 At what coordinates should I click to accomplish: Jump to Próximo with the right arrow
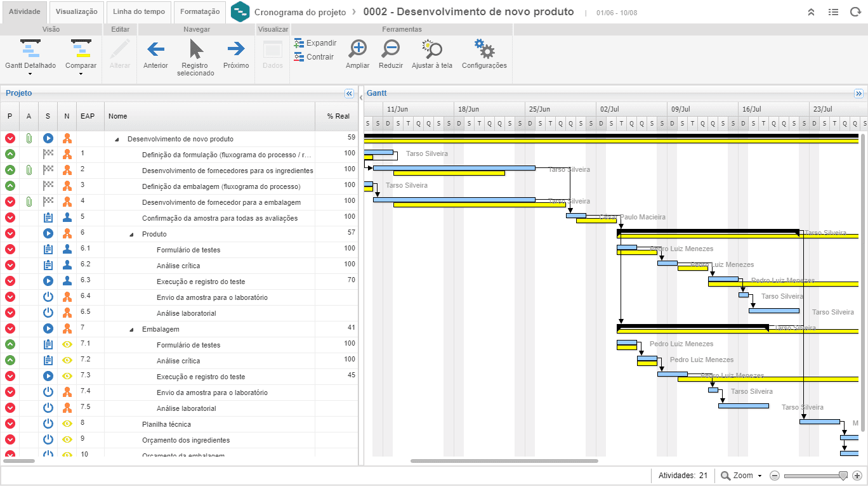pyautogui.click(x=236, y=49)
